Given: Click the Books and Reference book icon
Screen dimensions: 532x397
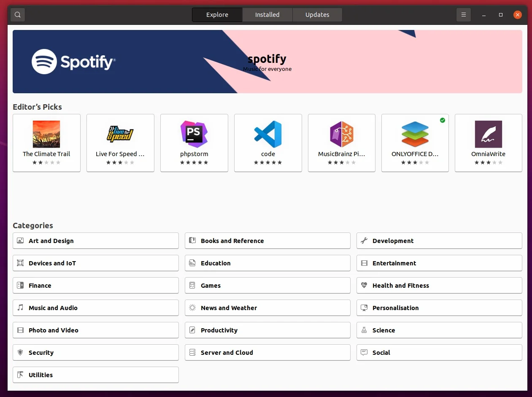Looking at the screenshot, I should pyautogui.click(x=192, y=240).
